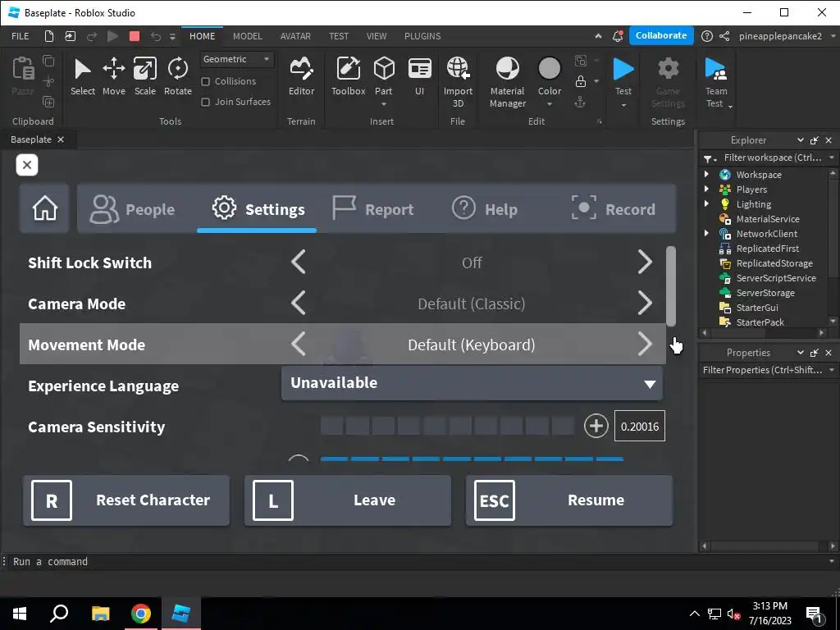
Task: Switch to the AVATAR tab
Action: tap(295, 36)
